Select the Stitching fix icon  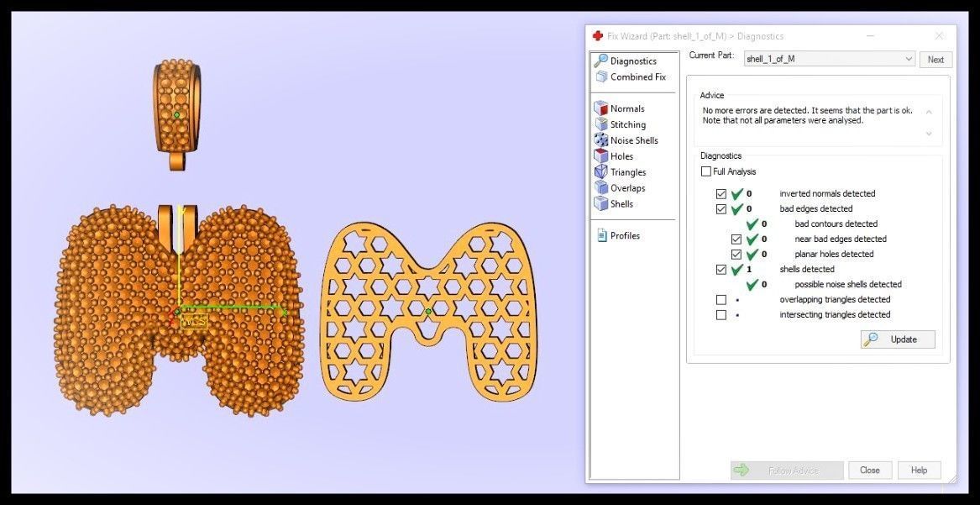click(601, 124)
